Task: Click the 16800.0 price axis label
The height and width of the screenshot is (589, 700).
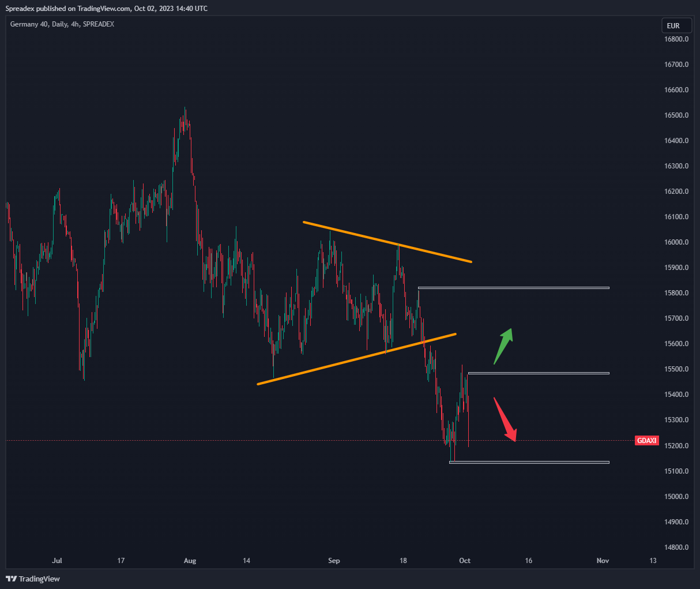Action: pos(676,39)
